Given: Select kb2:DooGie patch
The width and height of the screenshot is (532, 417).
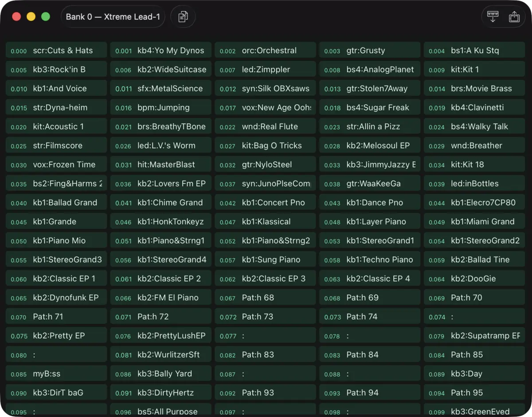Looking at the screenshot, I should 474,279.
